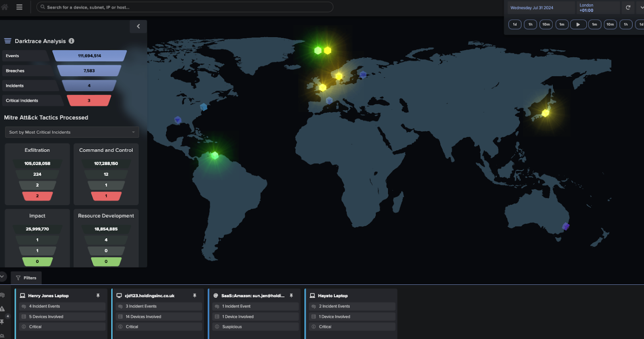
Task: Click the info icon beside Darktrace Analysis
Action: (71, 41)
